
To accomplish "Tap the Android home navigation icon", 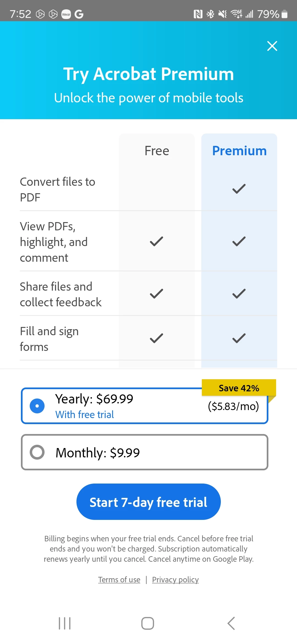I will click(148, 623).
